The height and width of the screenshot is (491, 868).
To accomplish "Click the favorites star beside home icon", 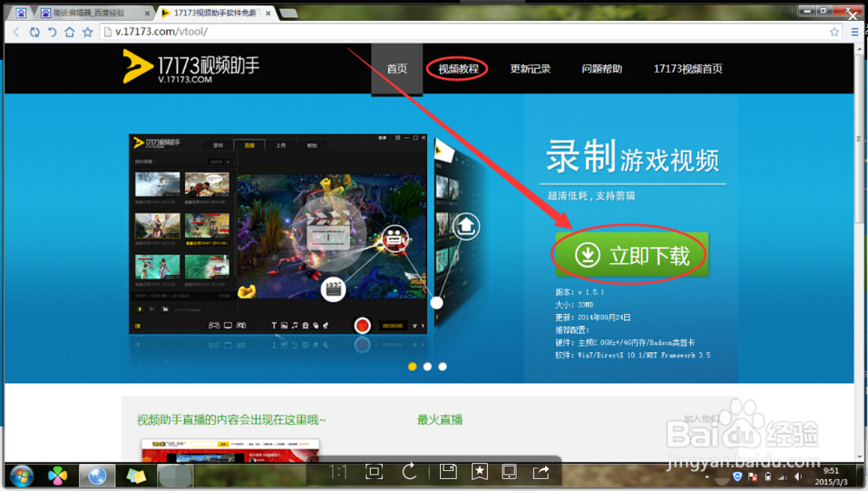I will click(x=88, y=32).
